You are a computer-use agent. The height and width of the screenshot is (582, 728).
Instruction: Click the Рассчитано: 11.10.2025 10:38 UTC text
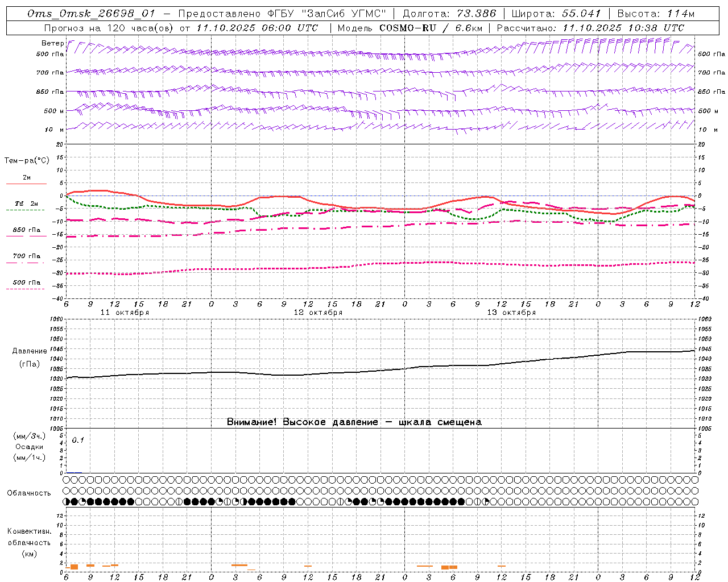(590, 28)
